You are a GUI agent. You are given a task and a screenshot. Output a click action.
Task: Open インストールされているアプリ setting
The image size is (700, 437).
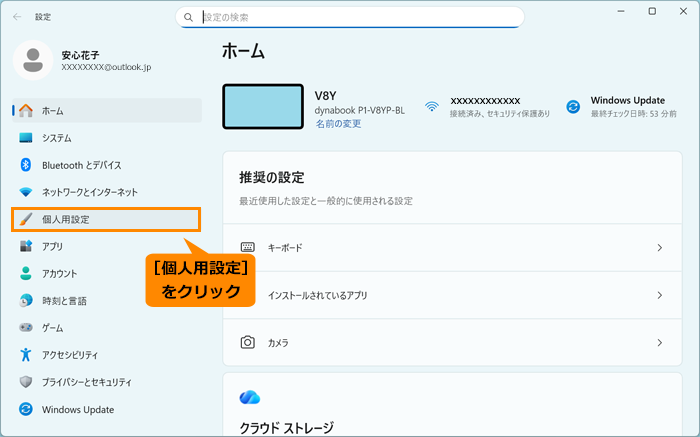tap(452, 295)
